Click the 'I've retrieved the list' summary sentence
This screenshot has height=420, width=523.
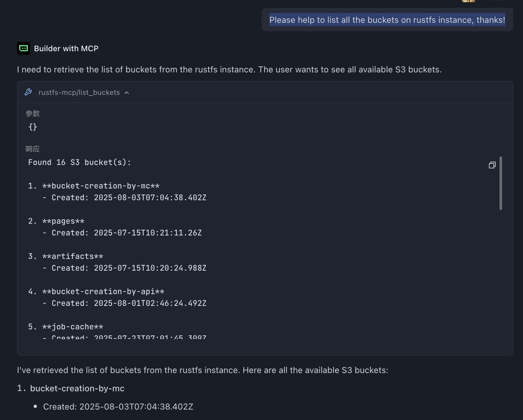point(202,370)
